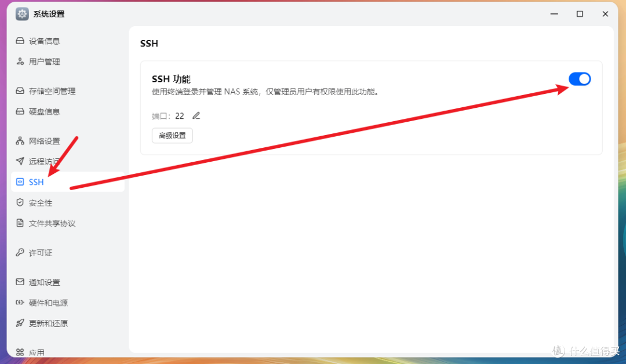This screenshot has height=364, width=626.
Task: Click the 系统设置 window title
Action: [x=49, y=14]
